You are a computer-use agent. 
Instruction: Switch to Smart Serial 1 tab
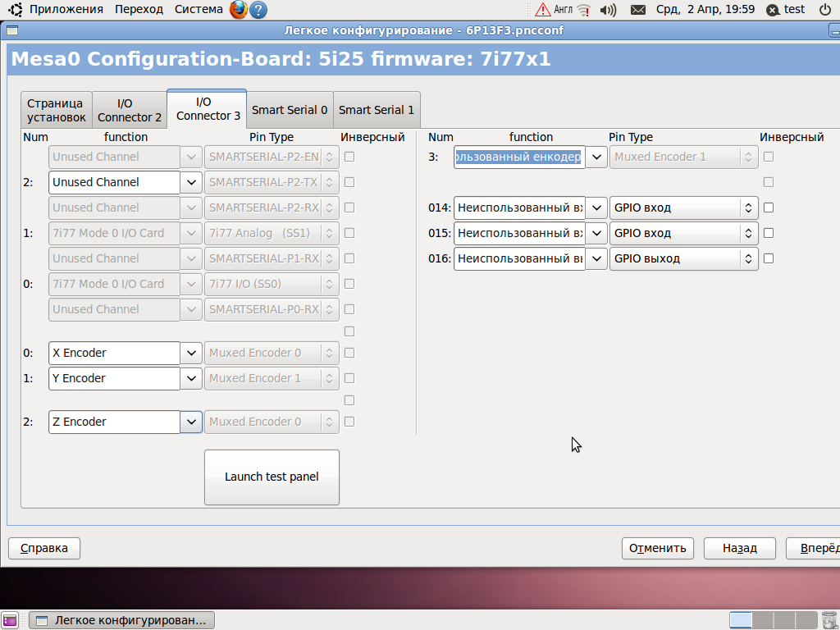click(377, 111)
